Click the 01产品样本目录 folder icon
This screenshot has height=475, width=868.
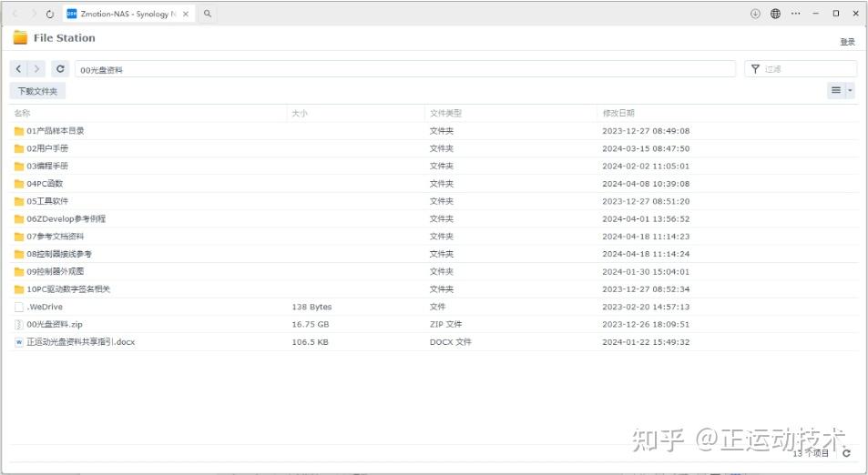click(19, 131)
